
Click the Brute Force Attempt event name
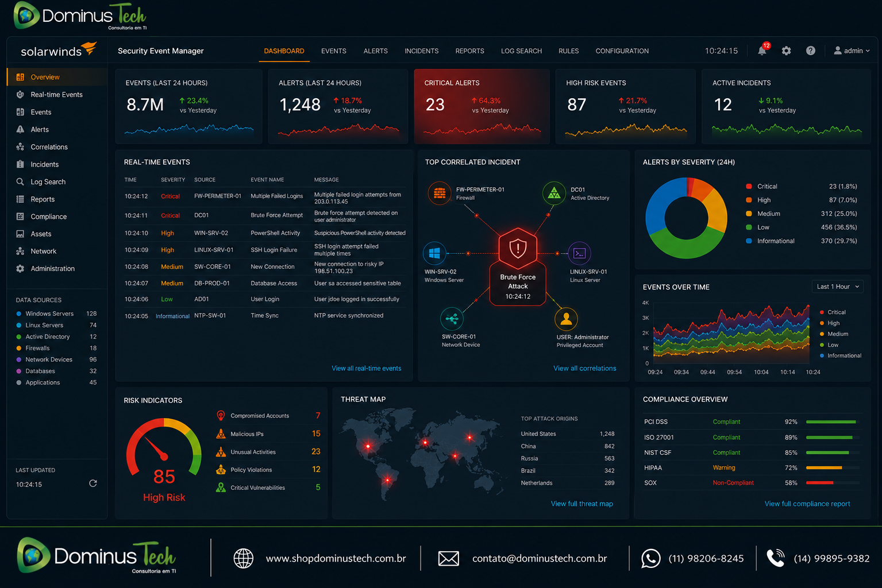tap(277, 215)
